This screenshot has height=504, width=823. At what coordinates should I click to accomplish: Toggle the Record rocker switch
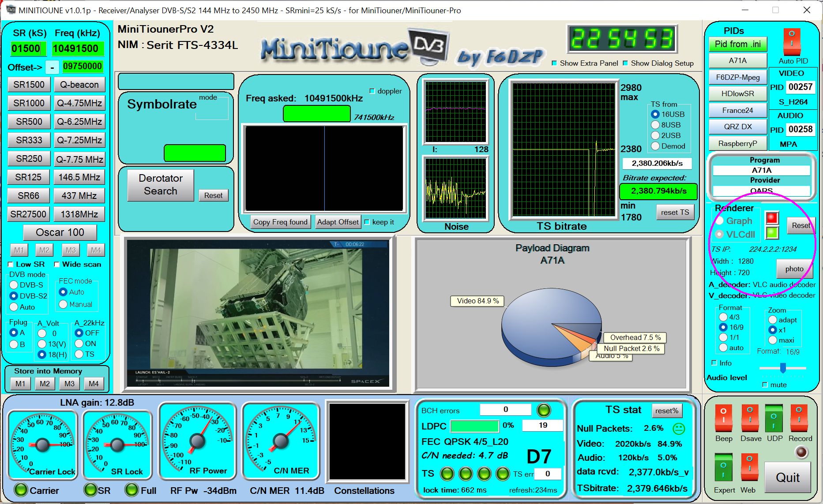coord(799,418)
